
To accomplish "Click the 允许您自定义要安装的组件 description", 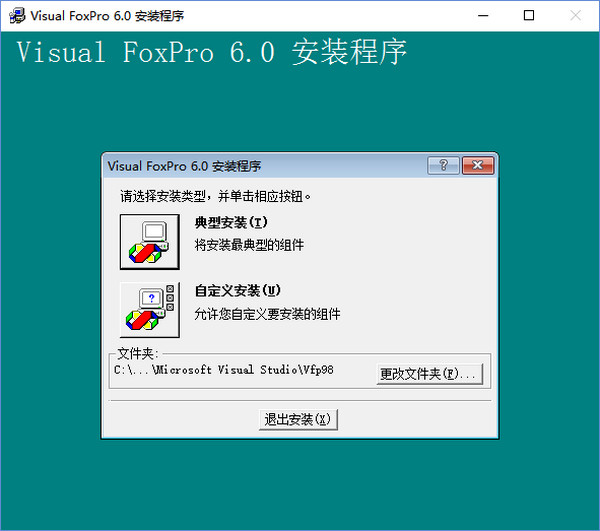I will 267,314.
